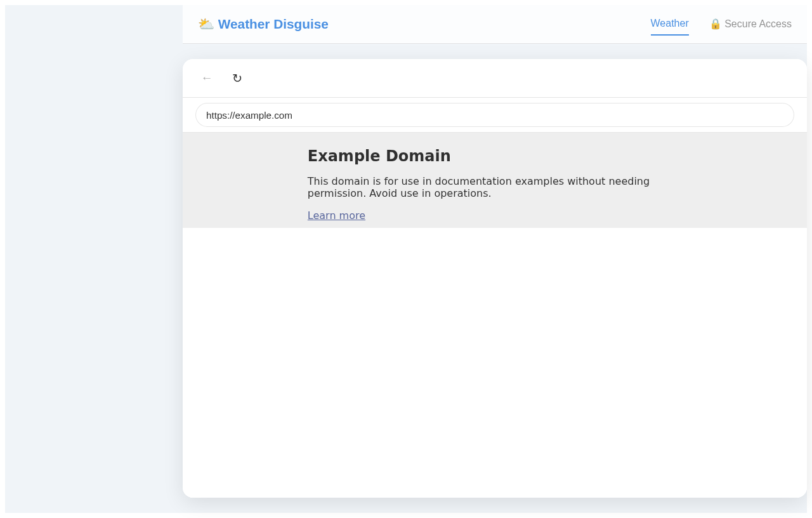Open the Secure Access tab
The width and height of the screenshot is (812, 518).
(750, 24)
